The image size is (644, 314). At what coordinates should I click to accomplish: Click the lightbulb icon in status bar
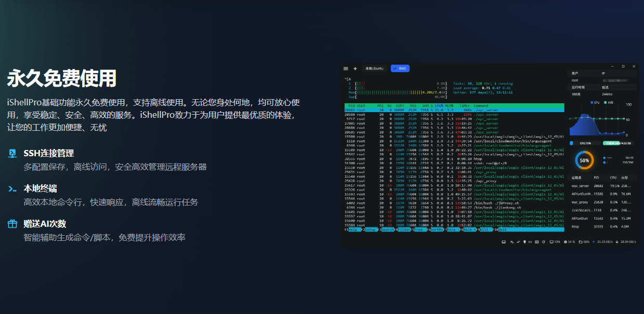point(524,242)
